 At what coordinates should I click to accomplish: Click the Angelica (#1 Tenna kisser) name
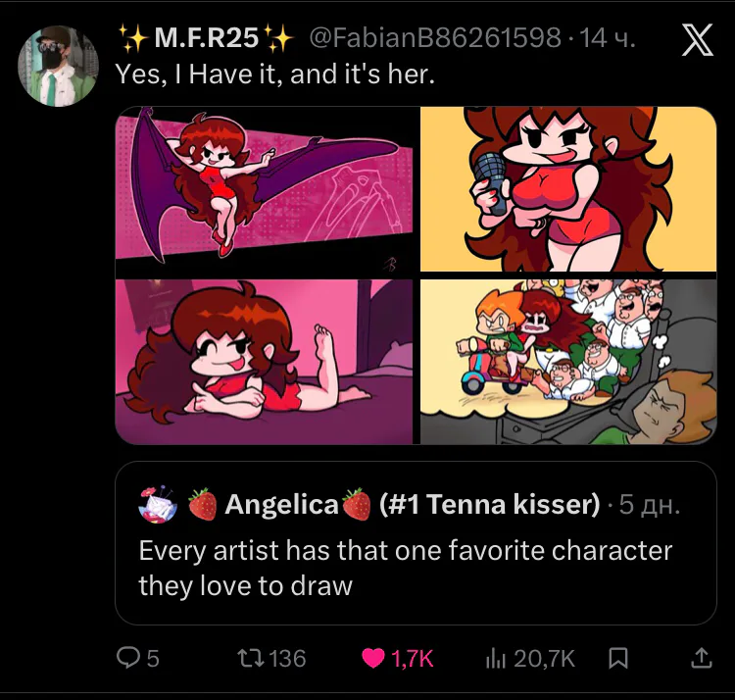412,505
